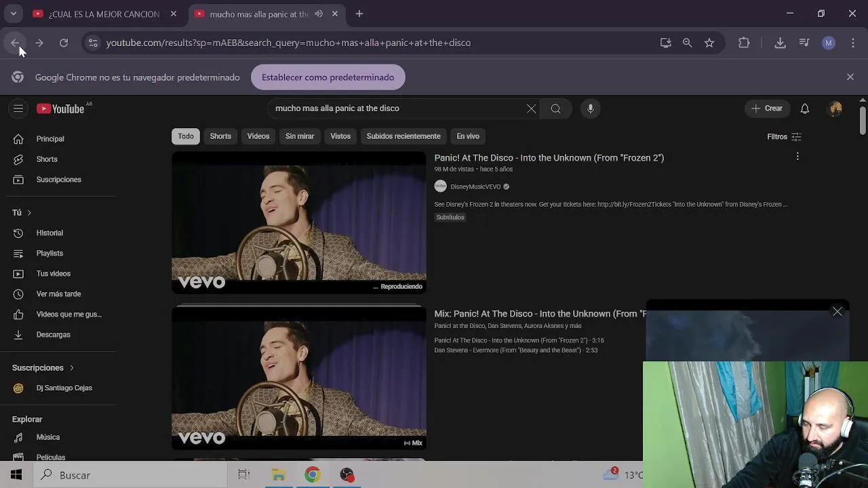Open Dj Santiago Cejas subscription channel

[61, 388]
